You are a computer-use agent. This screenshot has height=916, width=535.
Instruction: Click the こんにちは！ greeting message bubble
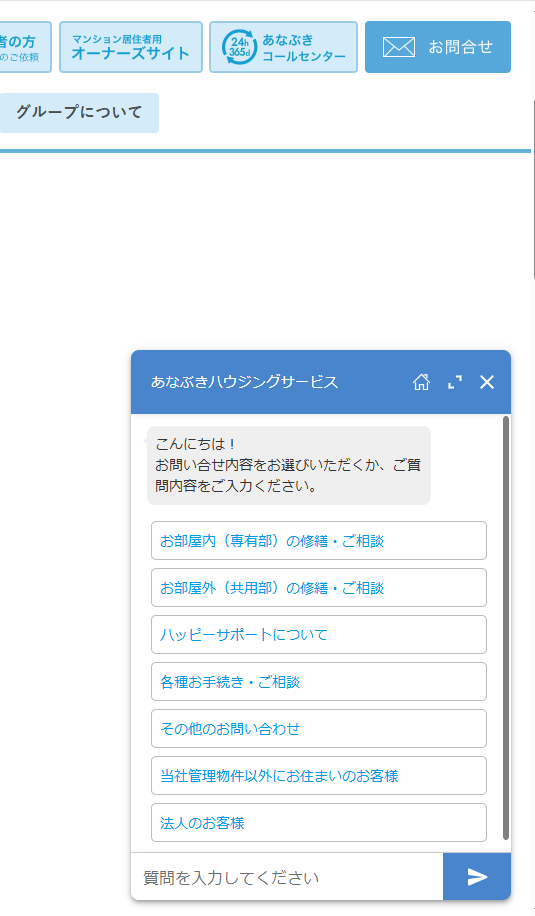click(x=289, y=465)
